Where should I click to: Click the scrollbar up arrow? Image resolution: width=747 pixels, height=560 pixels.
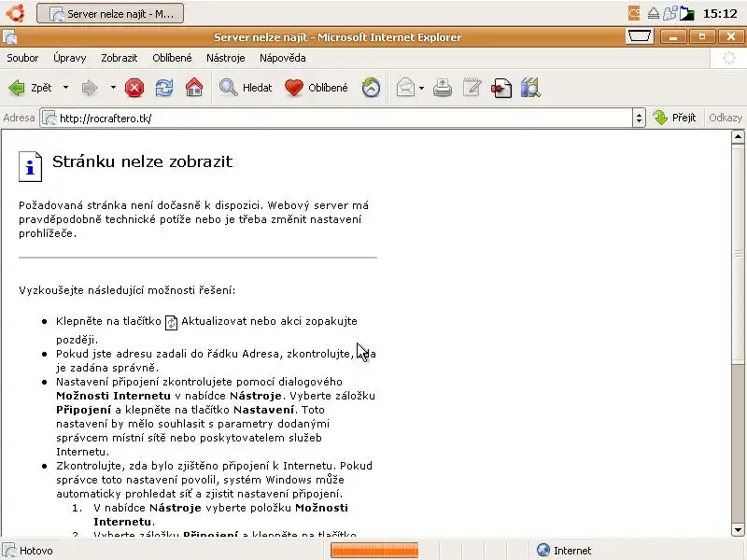click(x=738, y=137)
